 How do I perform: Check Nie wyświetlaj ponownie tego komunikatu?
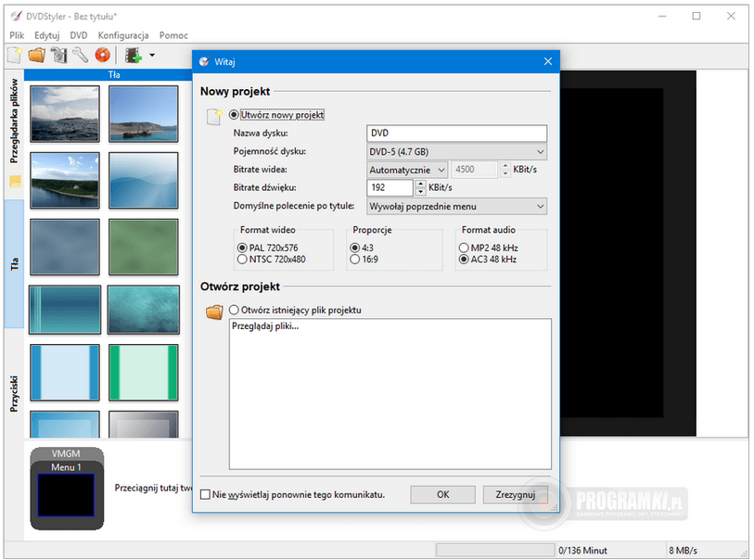pyautogui.click(x=205, y=494)
